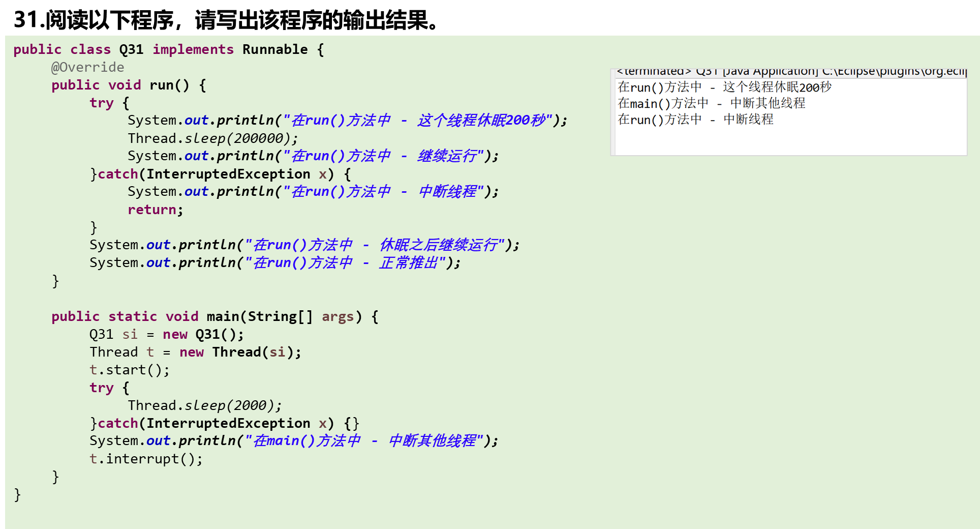Click the 'Thread.sleep(200000);' line
Viewport: 980px width, 529px height.
[213, 138]
